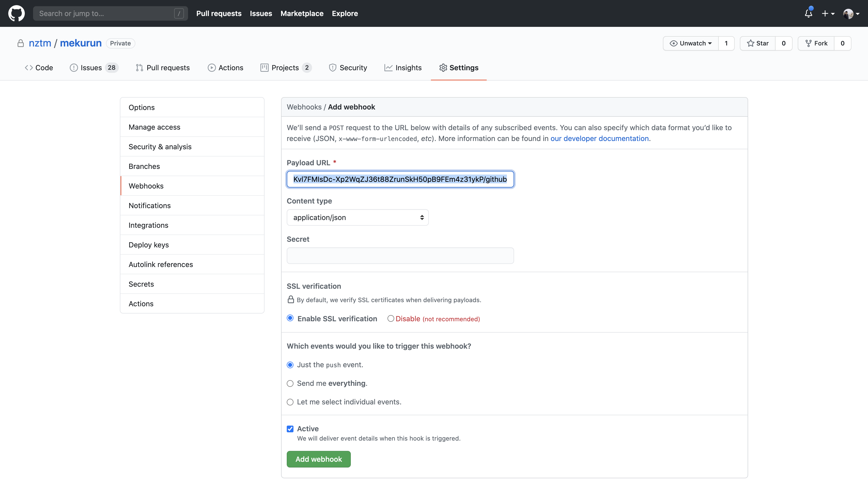Click into the Secret field
Viewport: 868px width, 501px height.
pyautogui.click(x=400, y=256)
